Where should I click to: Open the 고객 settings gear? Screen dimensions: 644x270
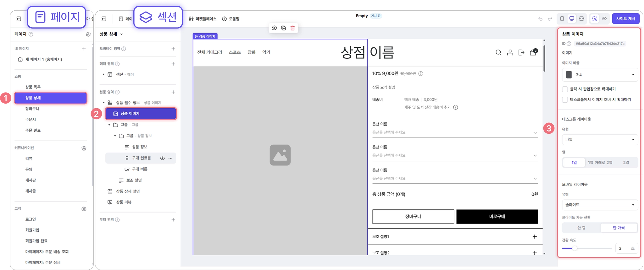pyautogui.click(x=84, y=209)
